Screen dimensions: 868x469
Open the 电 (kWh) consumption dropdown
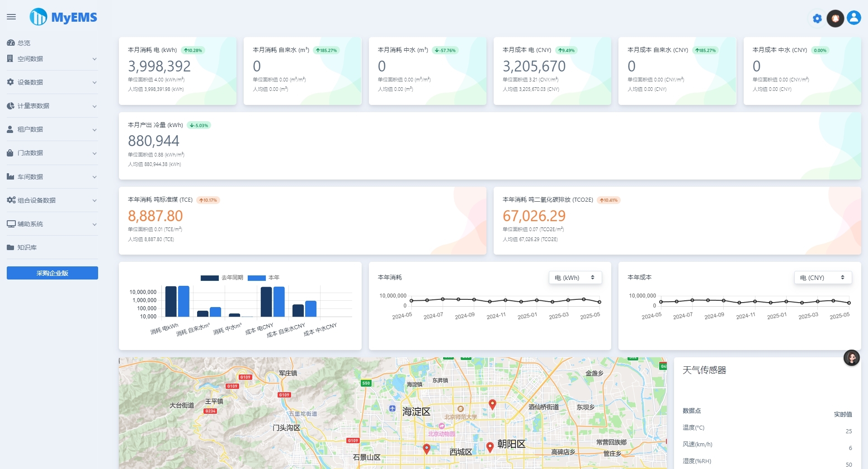(x=575, y=278)
